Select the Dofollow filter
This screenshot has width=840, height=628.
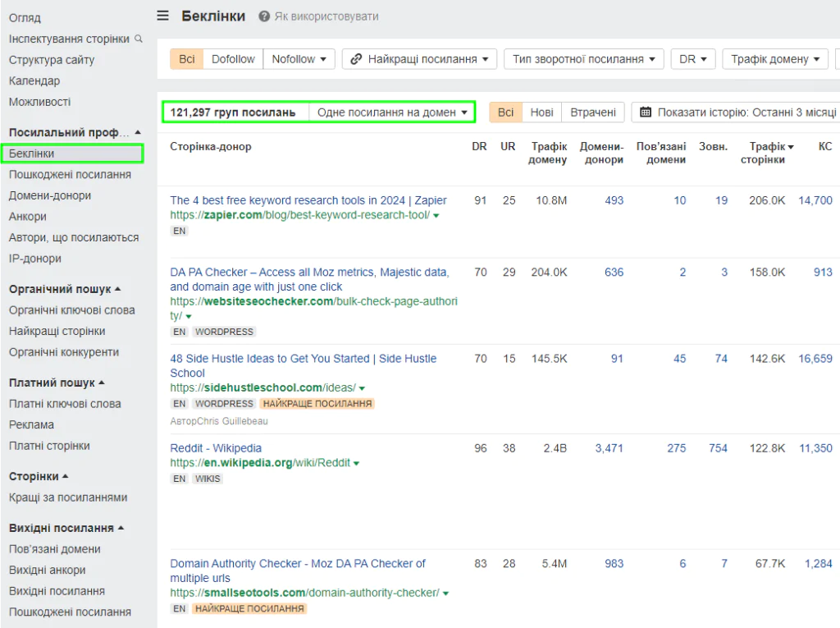pyautogui.click(x=233, y=59)
